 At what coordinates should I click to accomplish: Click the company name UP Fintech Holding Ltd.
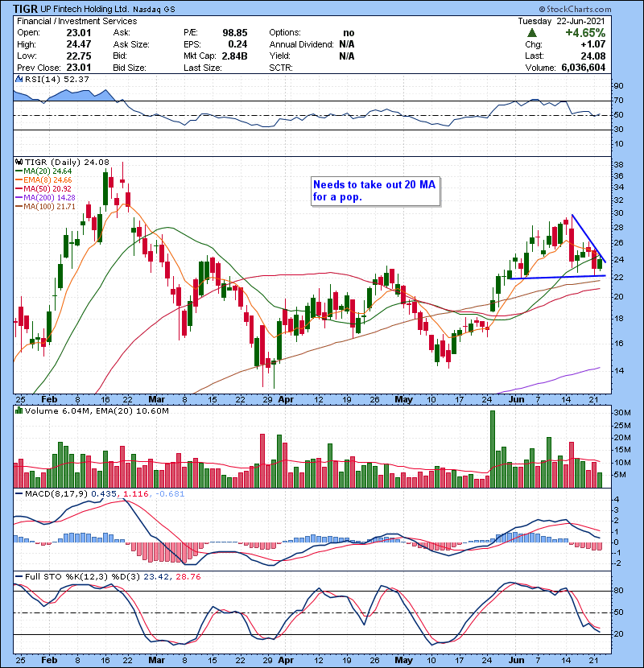coord(85,9)
